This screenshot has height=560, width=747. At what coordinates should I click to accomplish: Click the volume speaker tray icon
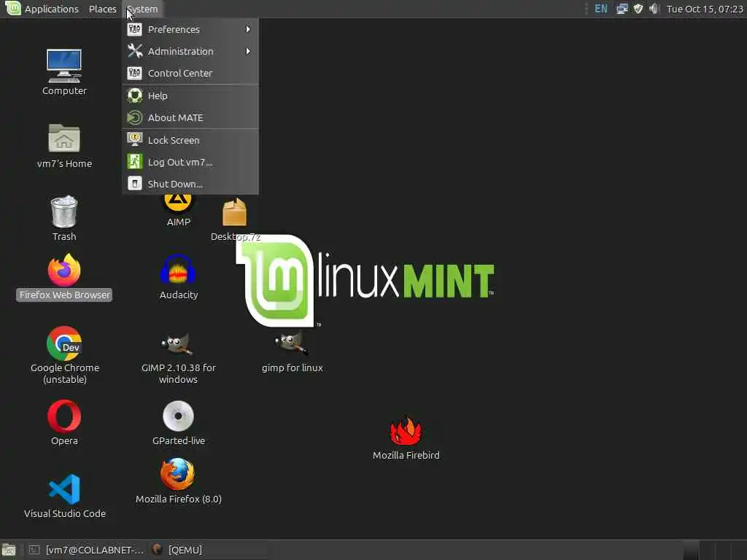coord(654,9)
